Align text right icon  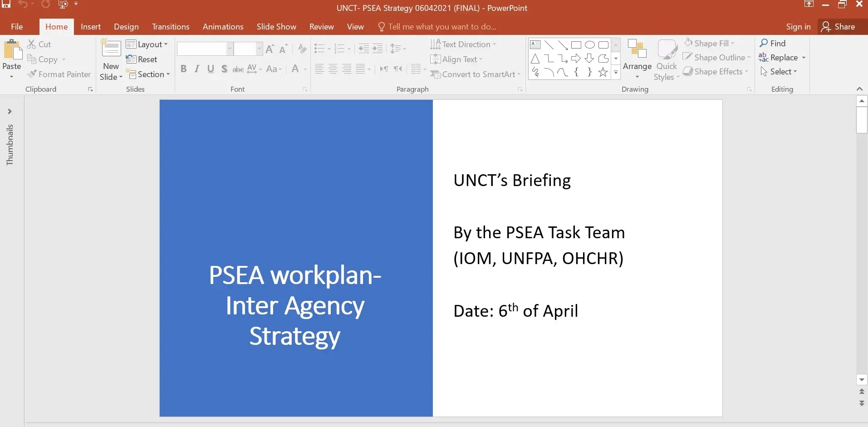click(347, 69)
